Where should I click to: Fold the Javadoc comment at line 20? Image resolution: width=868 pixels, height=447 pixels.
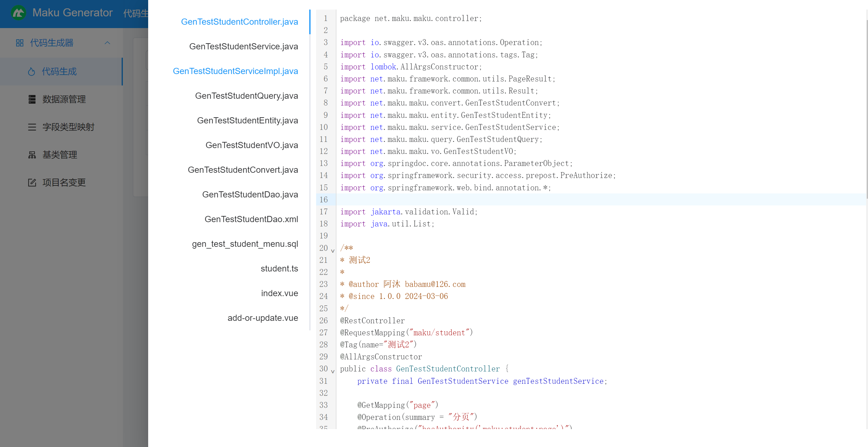click(332, 250)
